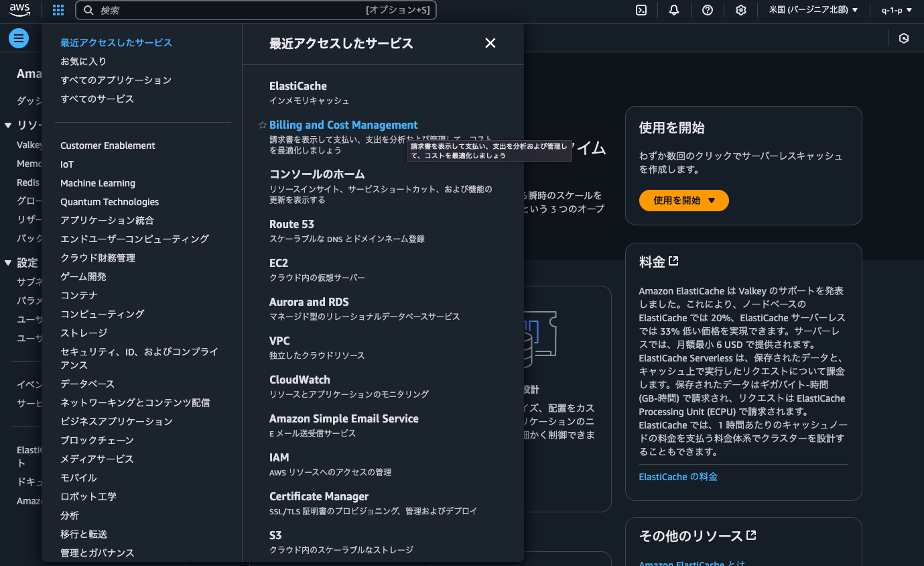Open the help question mark icon
The width and height of the screenshot is (924, 566).
point(708,10)
